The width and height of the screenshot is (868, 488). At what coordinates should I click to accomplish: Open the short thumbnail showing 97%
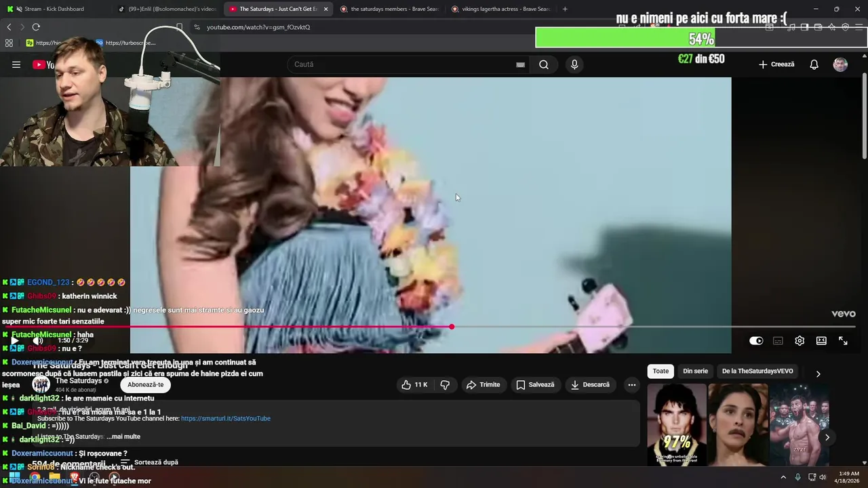pos(677,424)
